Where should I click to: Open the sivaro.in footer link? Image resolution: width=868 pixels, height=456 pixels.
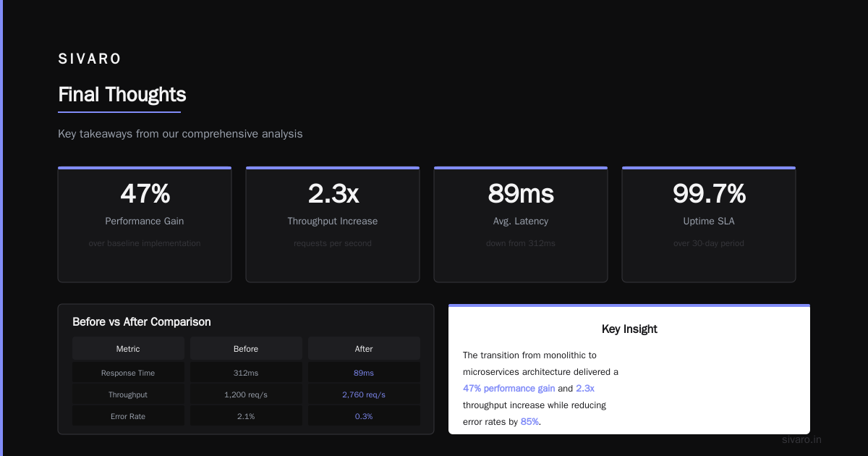click(801, 439)
